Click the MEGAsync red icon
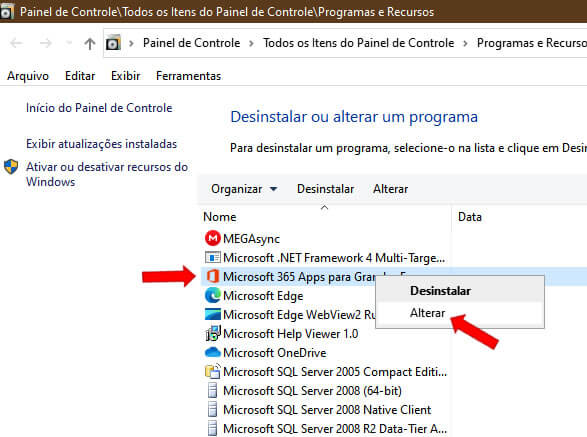This screenshot has height=437, width=587. [x=213, y=238]
